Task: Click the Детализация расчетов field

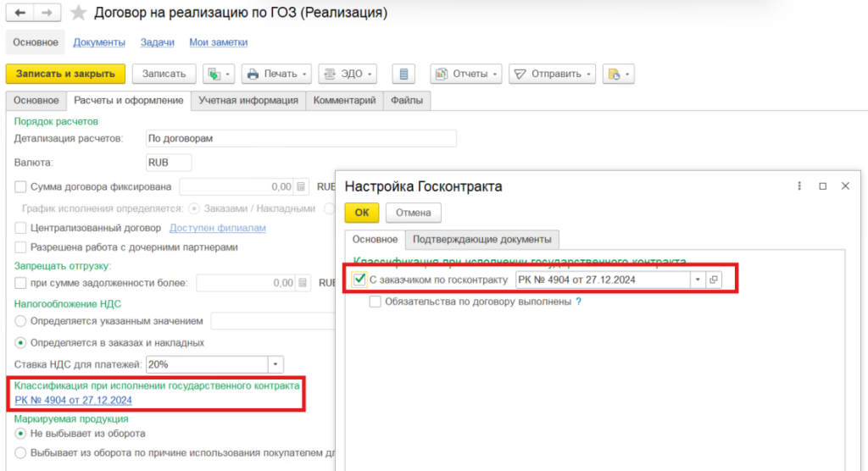Action: point(301,138)
